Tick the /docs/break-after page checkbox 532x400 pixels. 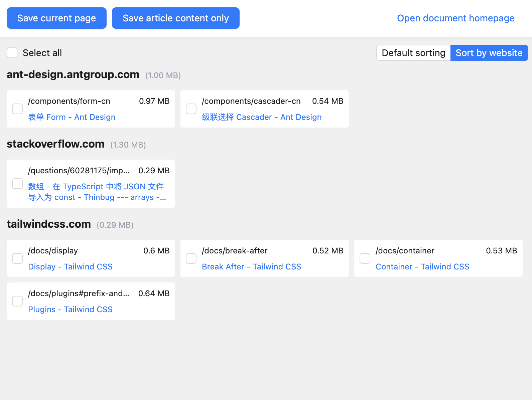click(191, 258)
